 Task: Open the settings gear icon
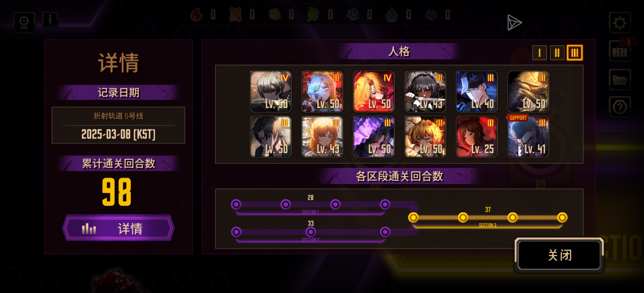click(x=620, y=23)
